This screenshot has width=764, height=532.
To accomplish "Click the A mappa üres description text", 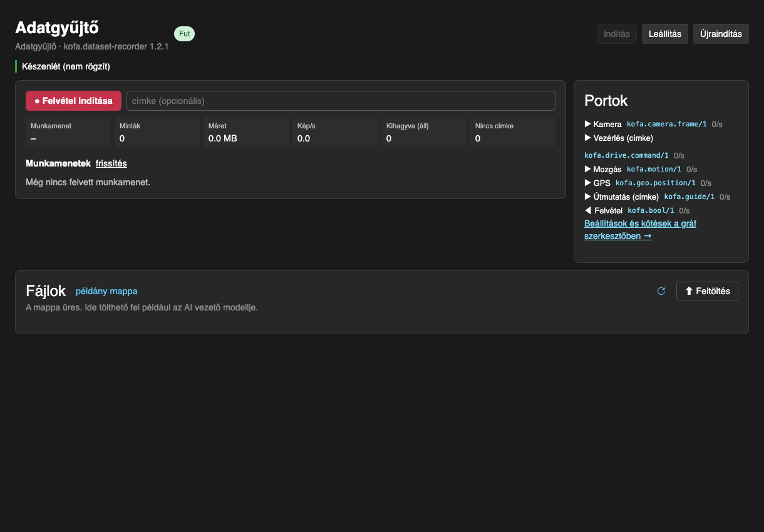I will click(x=142, y=307).
